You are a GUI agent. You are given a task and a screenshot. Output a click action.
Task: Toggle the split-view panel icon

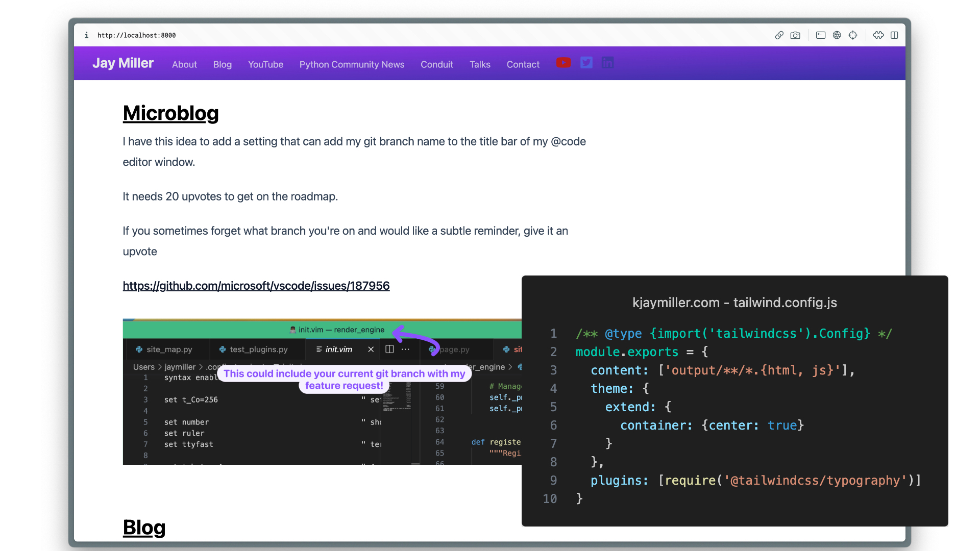pos(894,35)
